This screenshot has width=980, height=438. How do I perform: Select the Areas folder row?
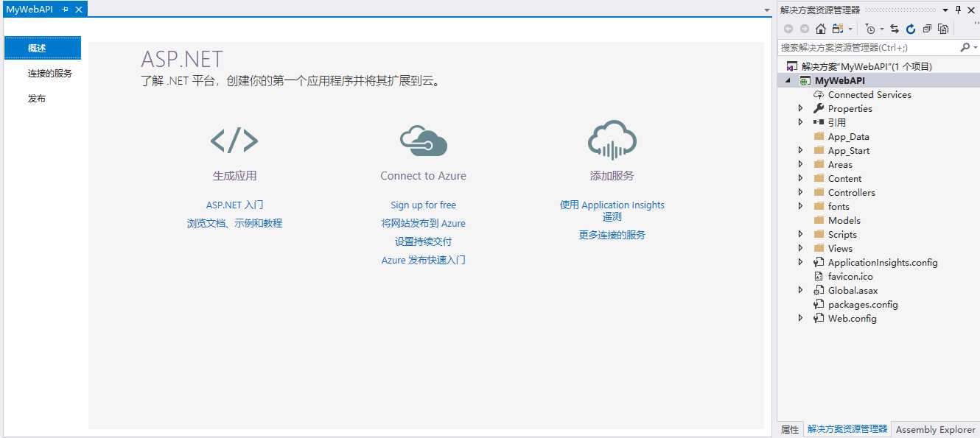[x=878, y=164]
